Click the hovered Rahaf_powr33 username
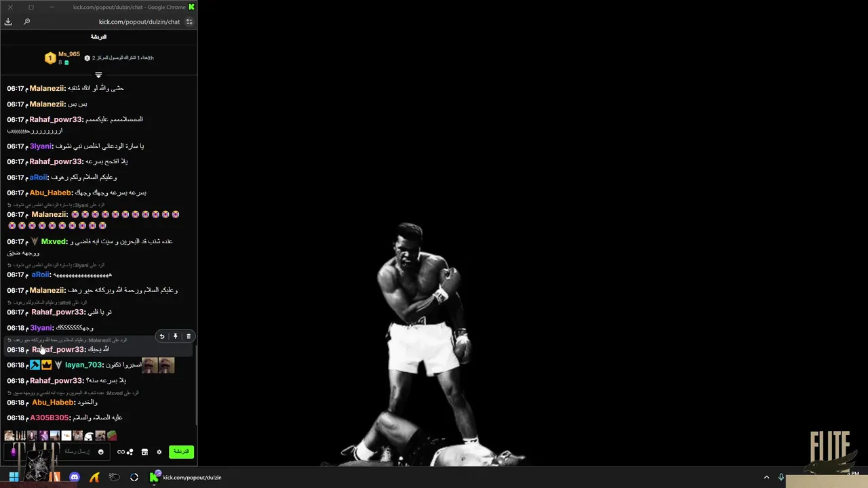The image size is (868, 488). 58,349
